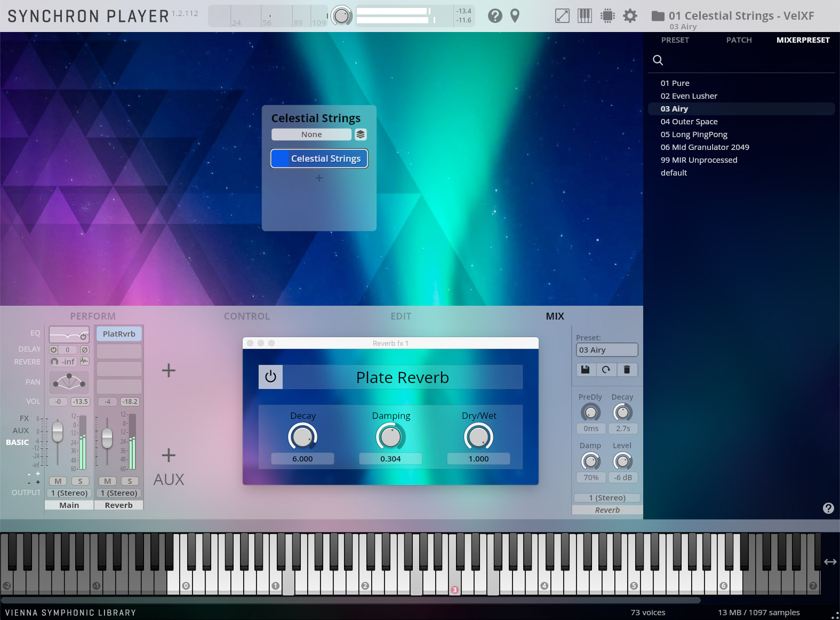Screen dimensions: 840x620
Task: Click the CPU chip icon in the toolbar
Action: click(x=607, y=16)
